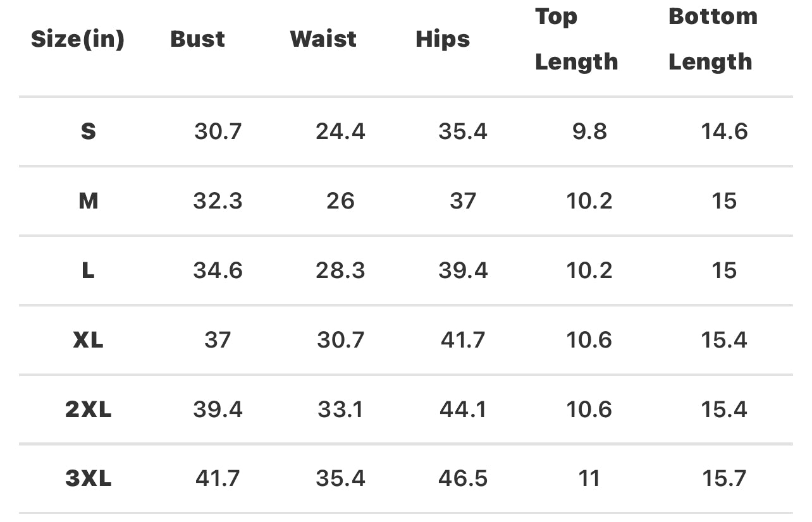Click the XL size row label
Screen dimensions: 812x522
coord(88,340)
